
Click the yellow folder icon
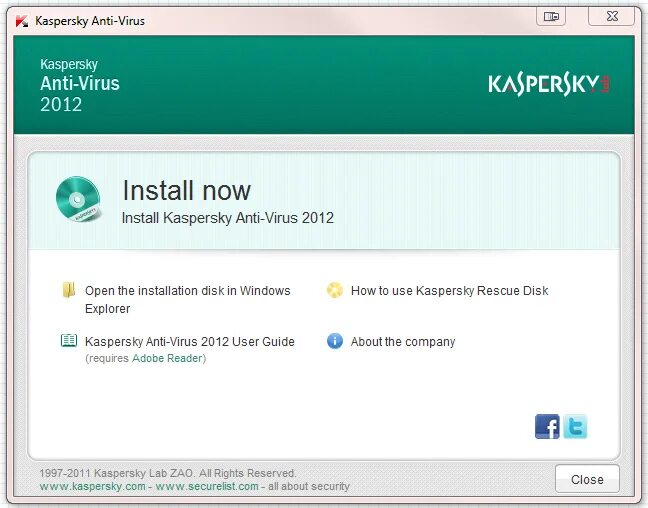coord(69,290)
